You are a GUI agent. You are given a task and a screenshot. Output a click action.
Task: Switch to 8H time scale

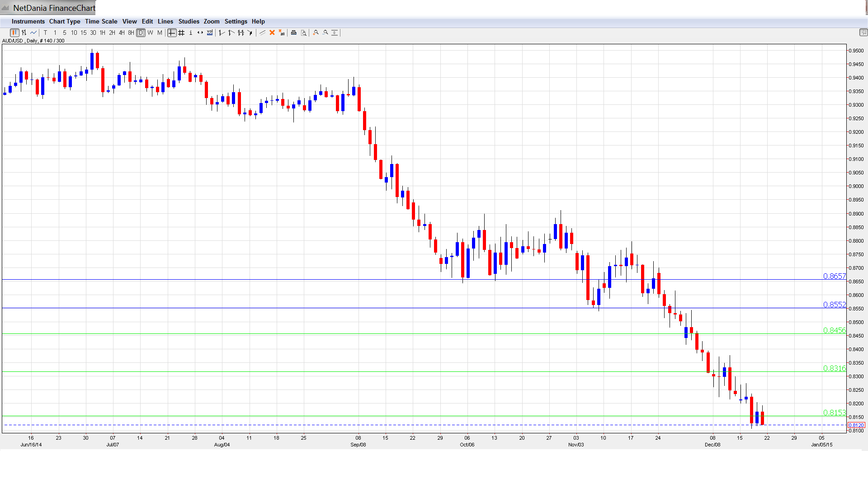click(131, 33)
